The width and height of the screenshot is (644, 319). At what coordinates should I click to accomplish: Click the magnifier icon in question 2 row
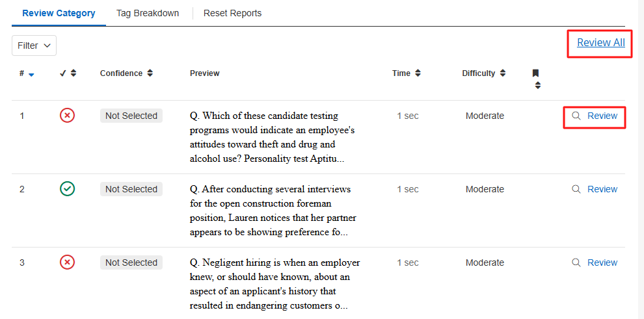(x=576, y=189)
